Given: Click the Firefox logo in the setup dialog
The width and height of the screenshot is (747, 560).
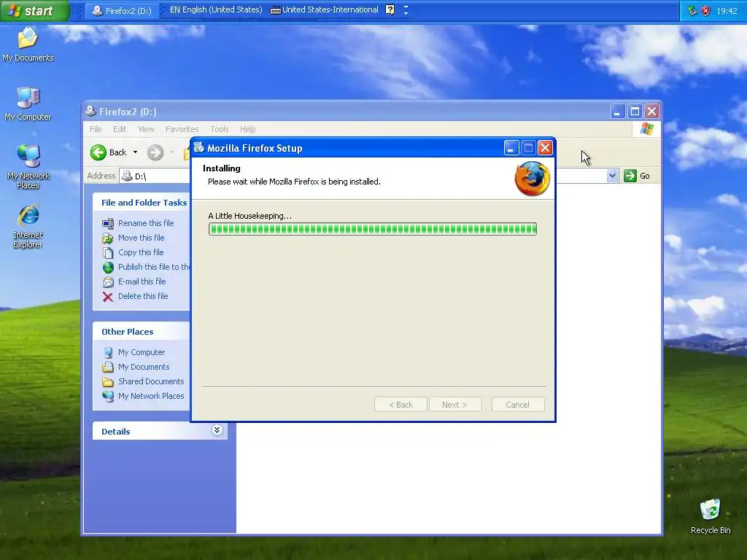Looking at the screenshot, I should [532, 179].
